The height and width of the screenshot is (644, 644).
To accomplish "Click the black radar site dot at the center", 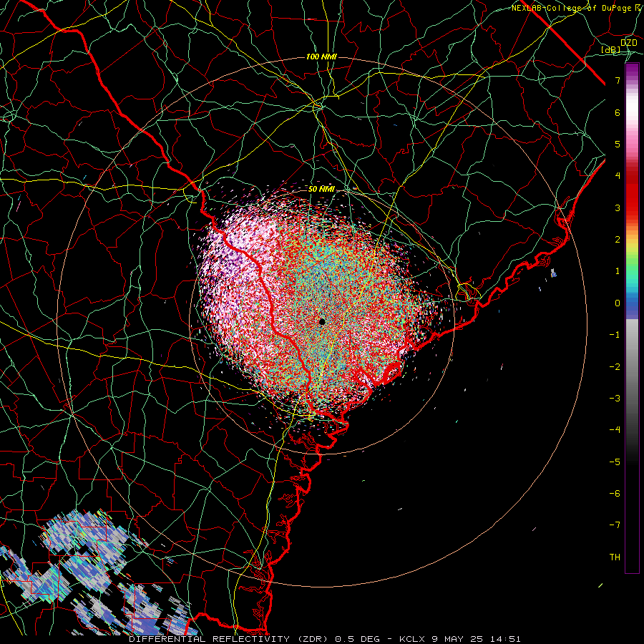I will coord(322,321).
